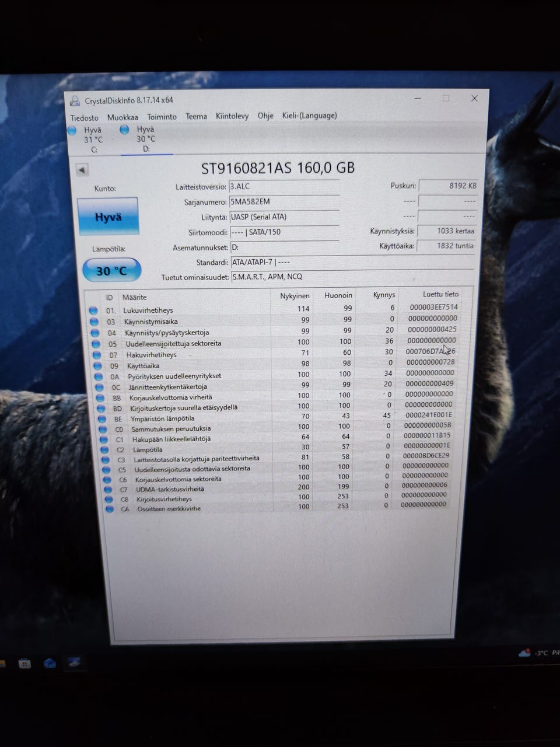
Task: Click status icon for Jännitteenkytkentäkertoja
Action: click(99, 387)
